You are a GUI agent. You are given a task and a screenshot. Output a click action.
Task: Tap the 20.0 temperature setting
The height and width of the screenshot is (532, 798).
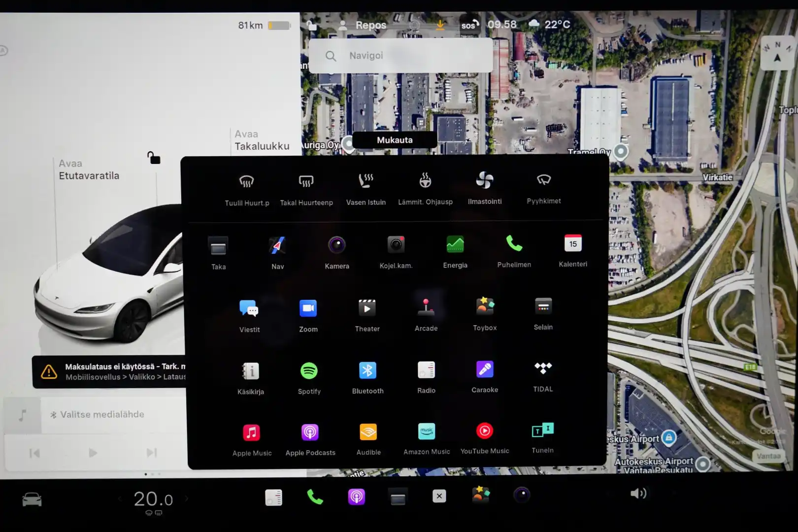153,499
